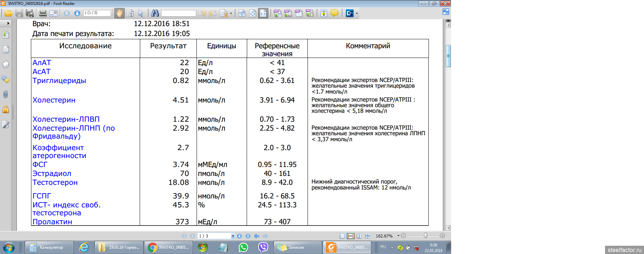Click the Холестерин-ЛПВП link

66,119
